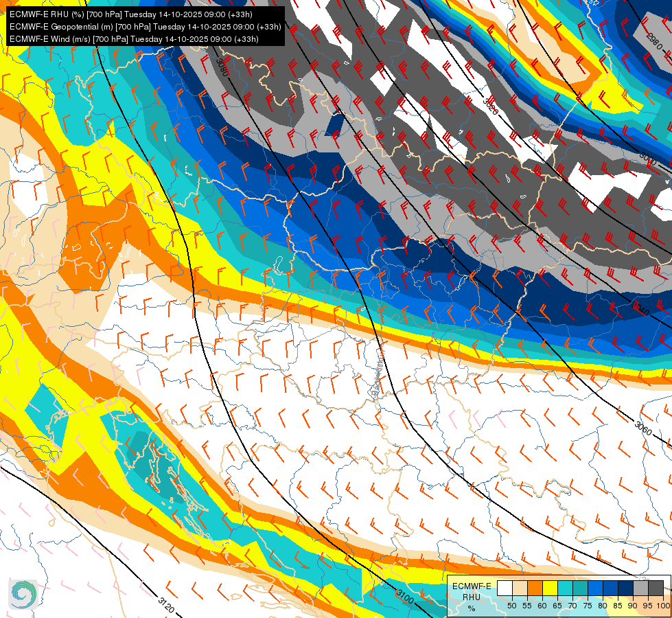Click the 3120 geopotential contour label
The height and width of the screenshot is (618, 672).
click(x=166, y=605)
